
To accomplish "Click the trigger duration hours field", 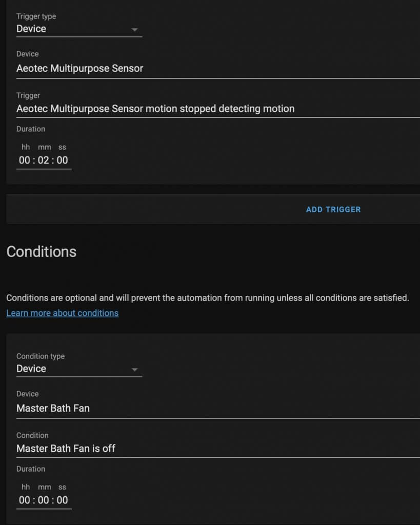I will point(25,160).
